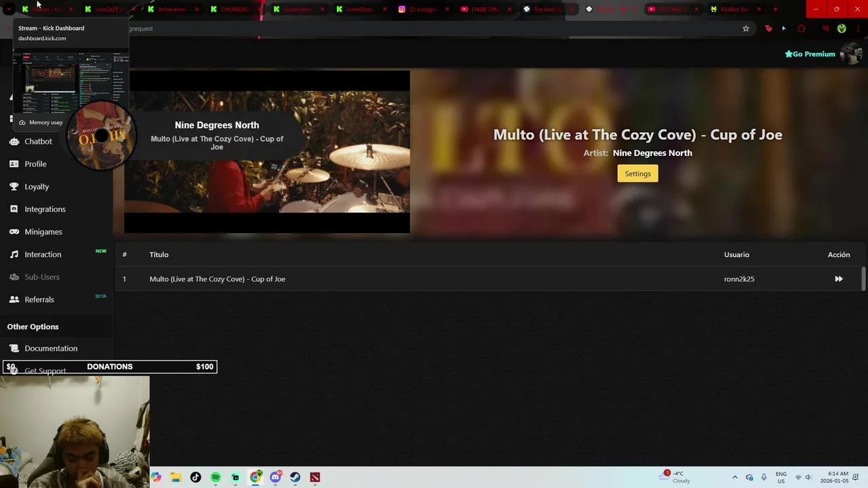This screenshot has height=488, width=868.
Task: Open the browser extensions puzzle icon
Action: (x=802, y=28)
